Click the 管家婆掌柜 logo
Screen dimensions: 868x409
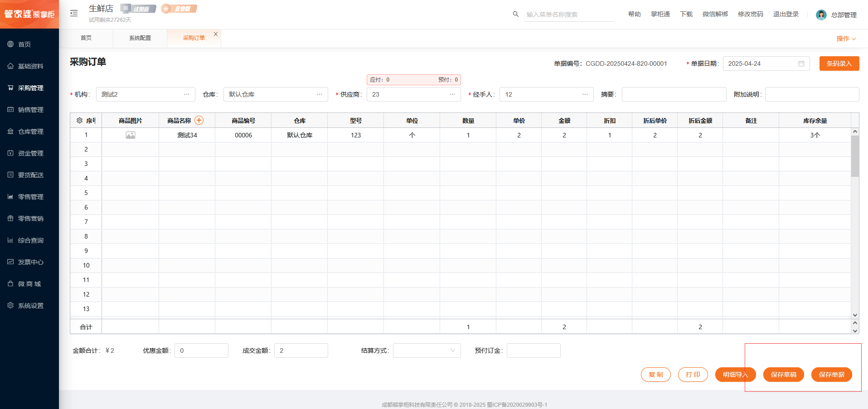click(29, 14)
